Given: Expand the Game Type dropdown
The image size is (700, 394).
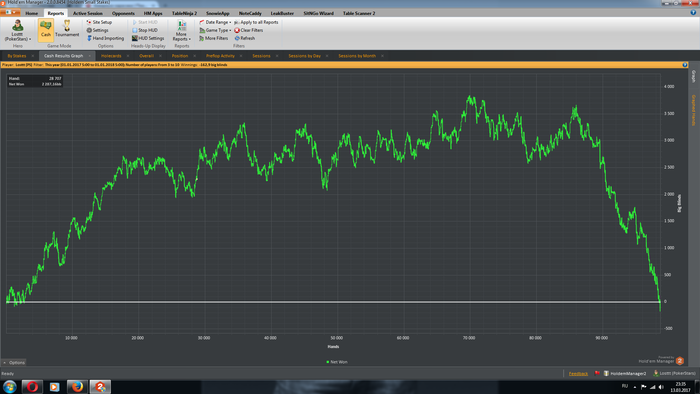Looking at the screenshot, I should coord(215,30).
